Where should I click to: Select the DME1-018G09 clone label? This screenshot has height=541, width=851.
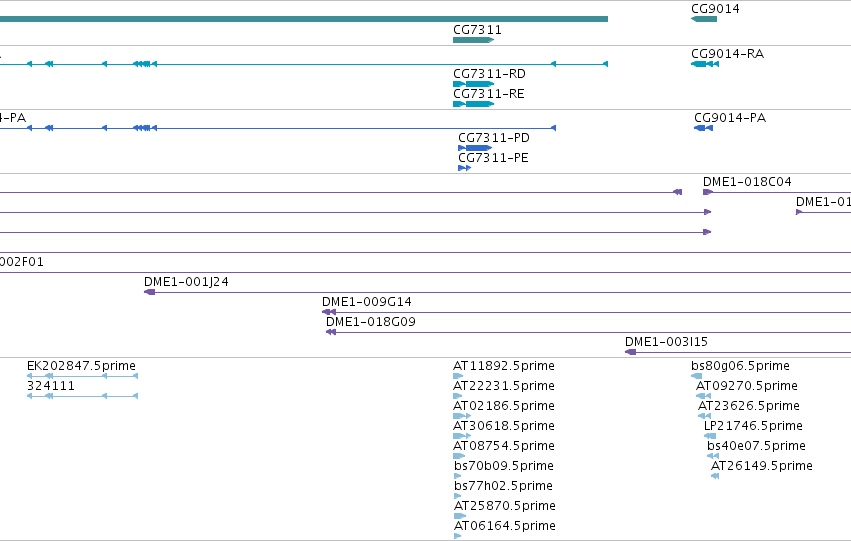[371, 322]
